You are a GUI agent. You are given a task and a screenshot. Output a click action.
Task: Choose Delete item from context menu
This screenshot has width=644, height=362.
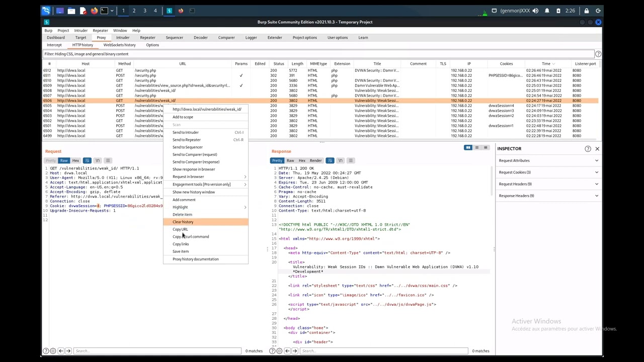pyautogui.click(x=206, y=215)
